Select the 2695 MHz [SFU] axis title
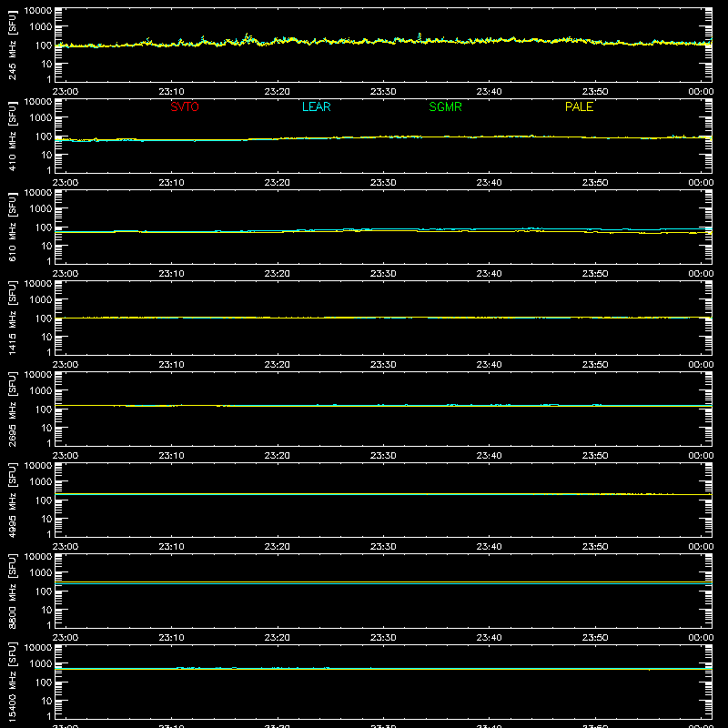This screenshot has width=728, height=728. [x=12, y=409]
